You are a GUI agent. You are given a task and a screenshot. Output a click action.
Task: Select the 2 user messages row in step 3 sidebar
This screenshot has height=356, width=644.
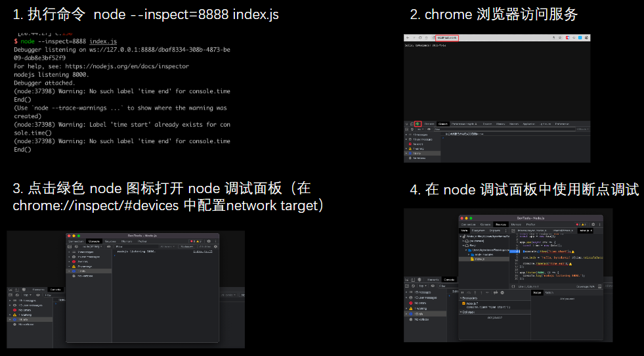(x=89, y=257)
